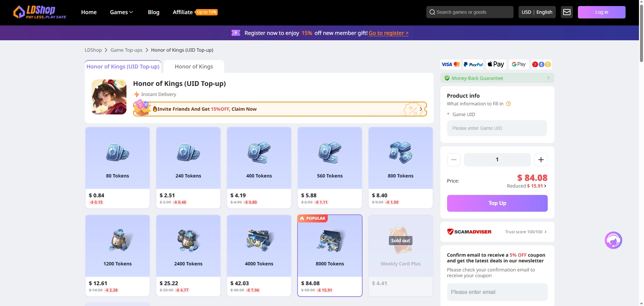Click the LDShop logo
The width and height of the screenshot is (644, 306).
pos(40,12)
